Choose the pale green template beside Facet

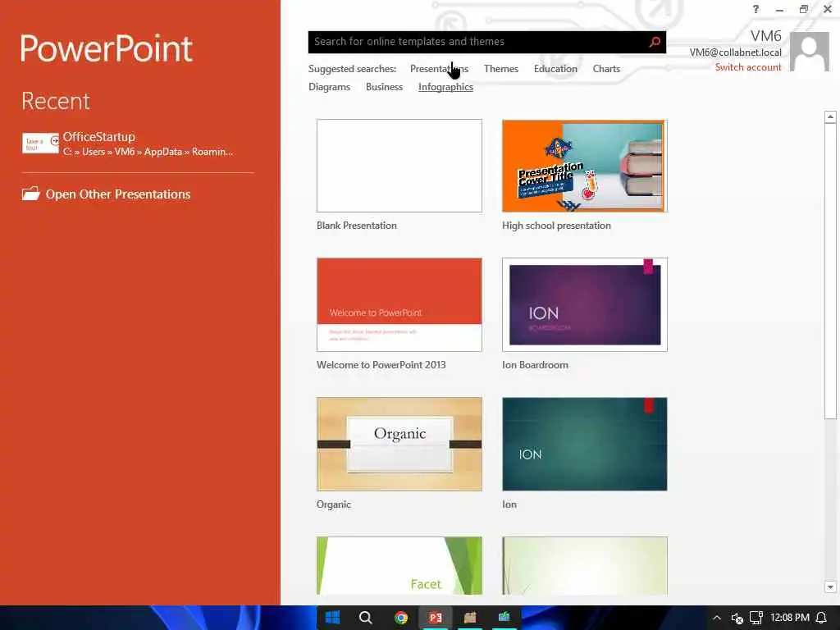tap(584, 565)
